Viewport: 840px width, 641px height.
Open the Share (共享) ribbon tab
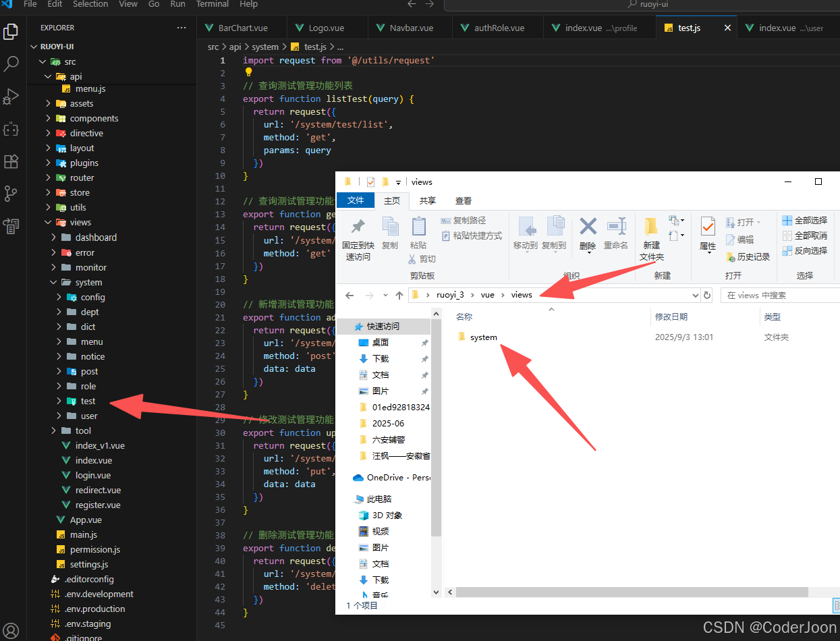(428, 200)
